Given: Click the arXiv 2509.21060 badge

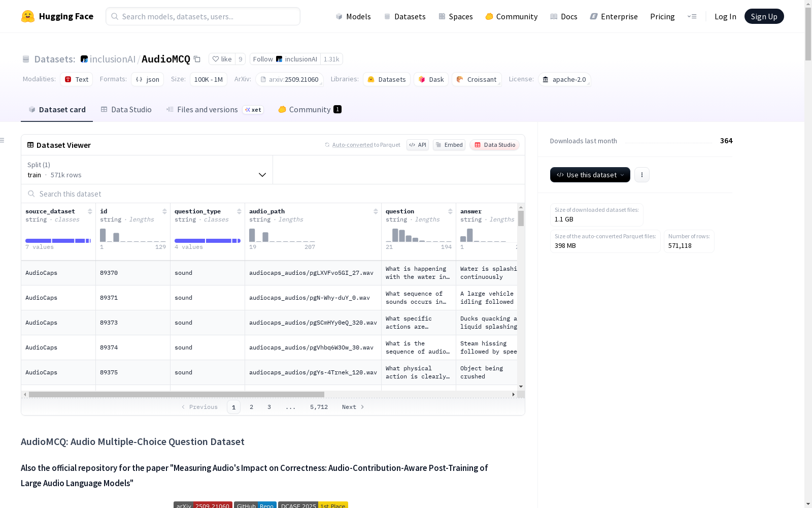Looking at the screenshot, I should pos(203,505).
